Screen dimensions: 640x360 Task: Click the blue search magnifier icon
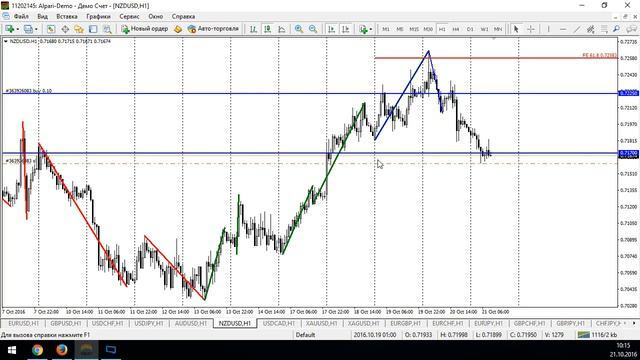(616, 29)
